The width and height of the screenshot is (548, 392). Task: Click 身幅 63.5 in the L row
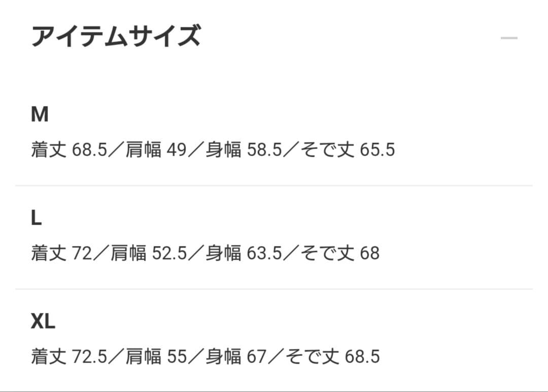(x=244, y=253)
